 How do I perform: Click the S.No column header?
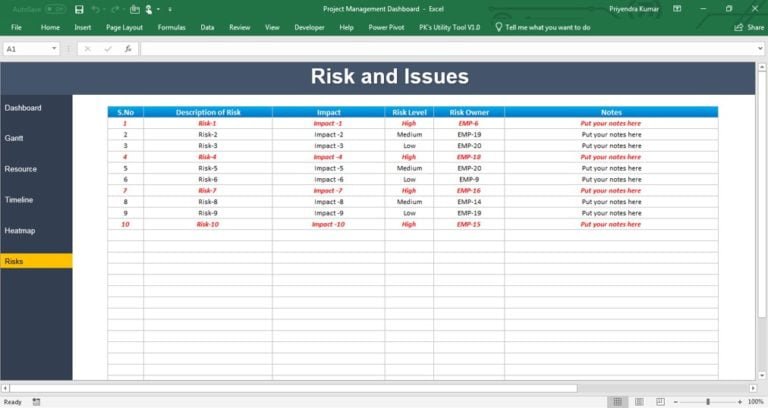(x=125, y=112)
